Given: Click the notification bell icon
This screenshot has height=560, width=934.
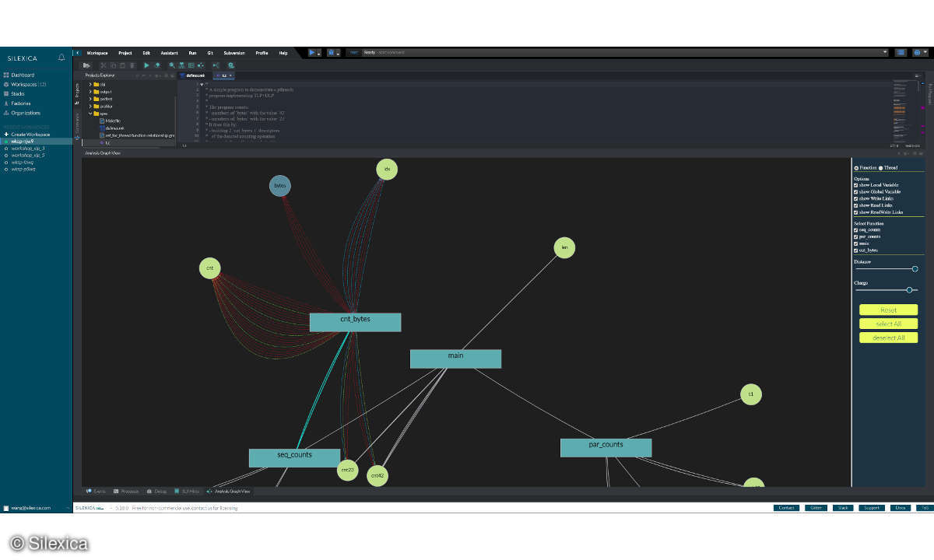Looking at the screenshot, I should 61,58.
